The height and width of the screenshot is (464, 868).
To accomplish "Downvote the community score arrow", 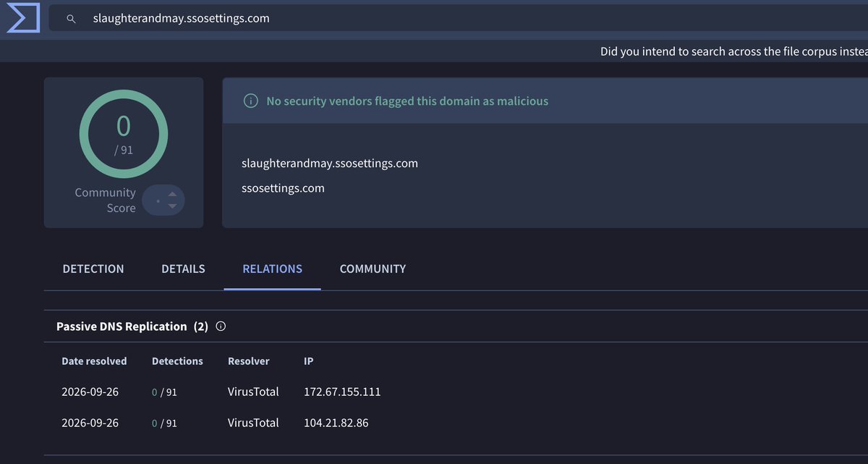I will point(172,206).
